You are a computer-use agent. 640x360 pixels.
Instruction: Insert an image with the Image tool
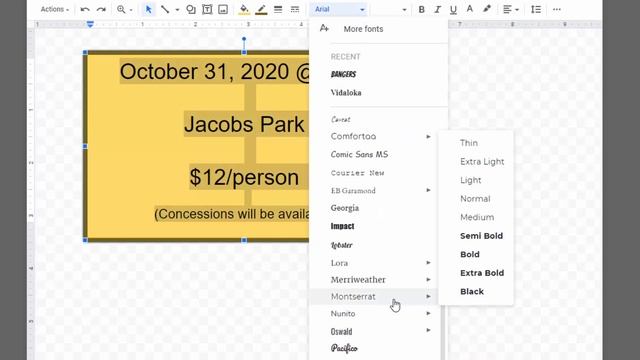[223, 9]
